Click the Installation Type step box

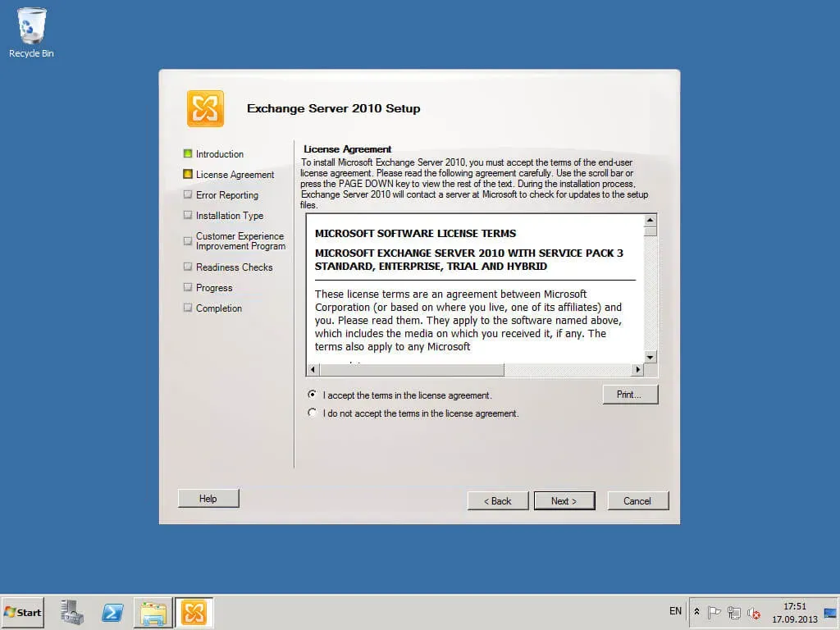click(x=188, y=215)
